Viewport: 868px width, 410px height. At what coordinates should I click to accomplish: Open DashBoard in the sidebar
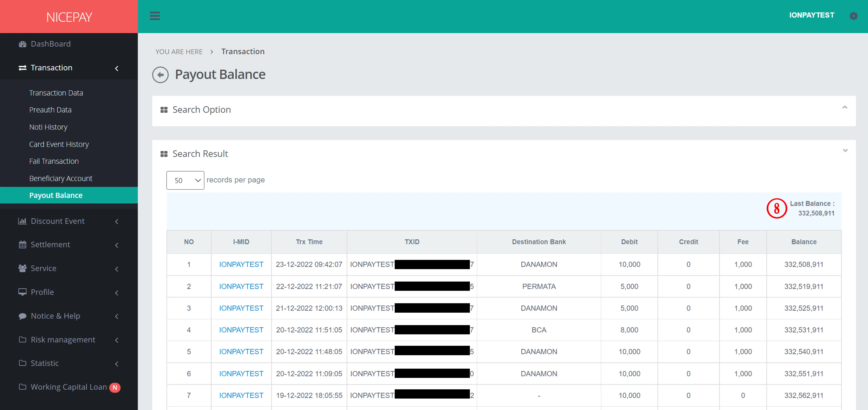pos(51,44)
